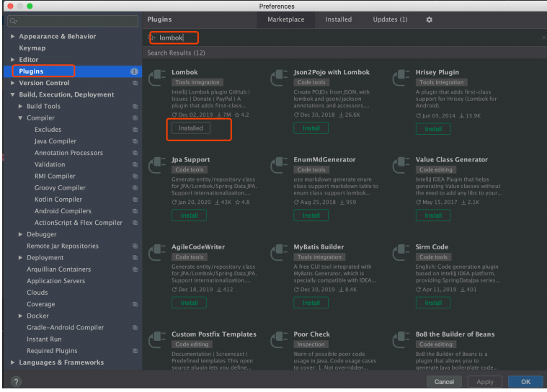Open the EnumMdGenerator plugin title
Image resolution: width=547 pixels, height=392 pixels.
click(324, 159)
